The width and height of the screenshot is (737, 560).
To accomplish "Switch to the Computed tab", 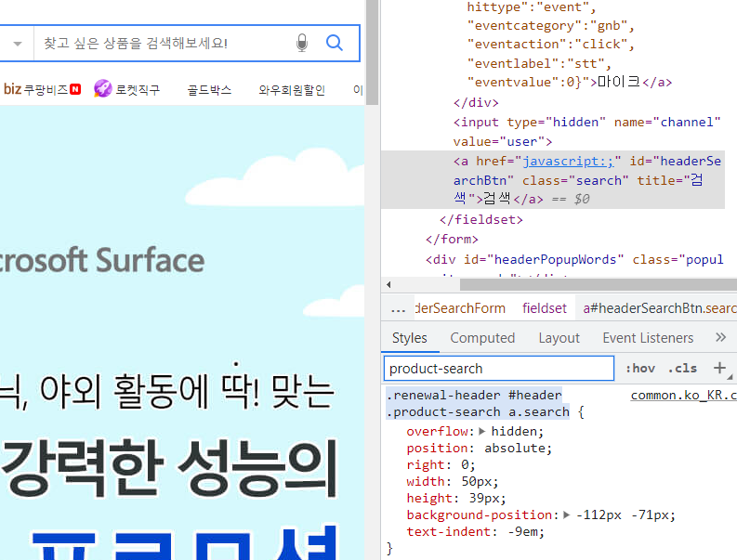I will point(482,338).
